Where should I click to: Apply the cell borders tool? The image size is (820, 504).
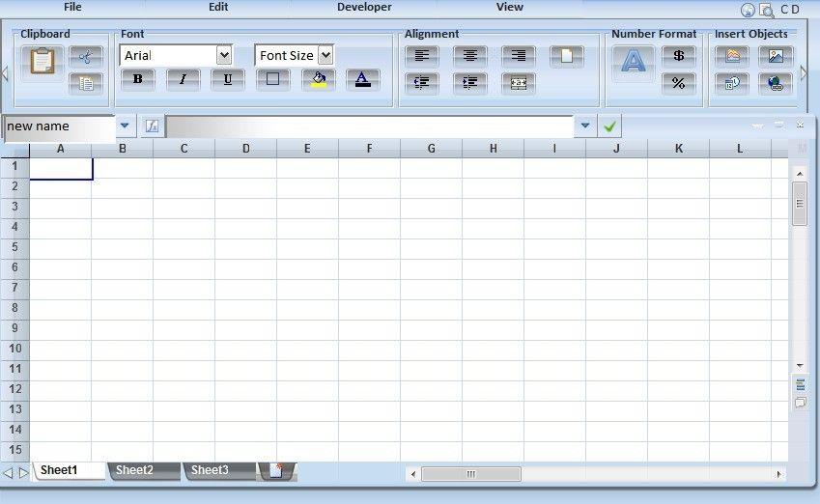[272, 80]
